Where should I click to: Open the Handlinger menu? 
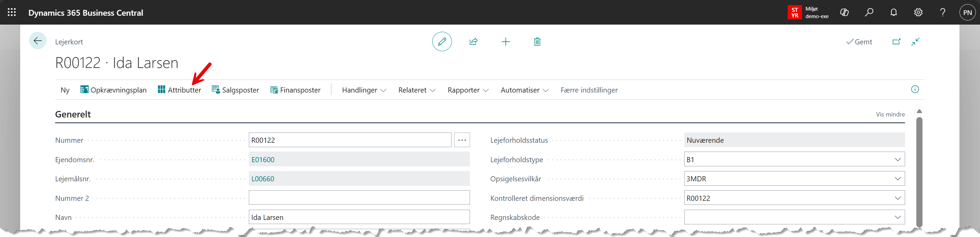point(364,90)
